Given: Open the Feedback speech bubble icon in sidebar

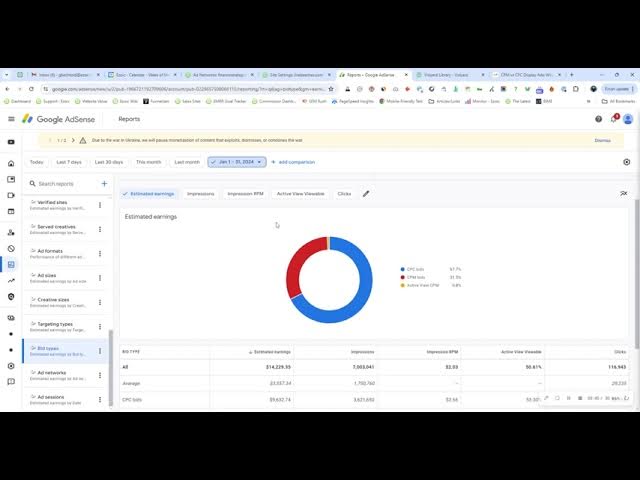Looking at the screenshot, I should (x=11, y=382).
